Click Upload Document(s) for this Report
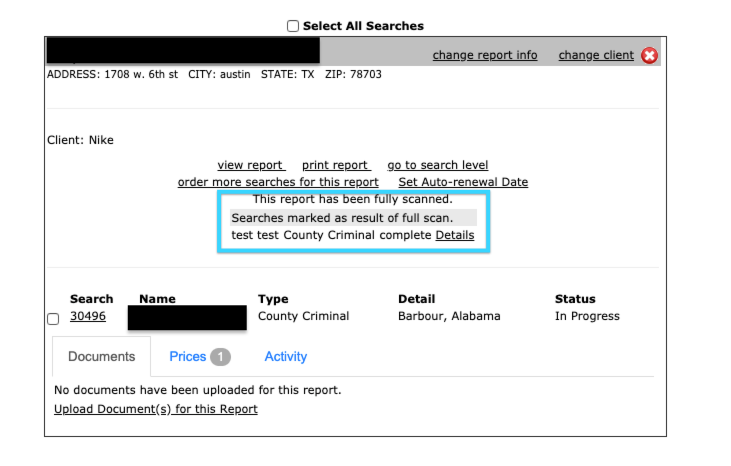Image resolution: width=731 pixels, height=466 pixels. click(x=156, y=409)
